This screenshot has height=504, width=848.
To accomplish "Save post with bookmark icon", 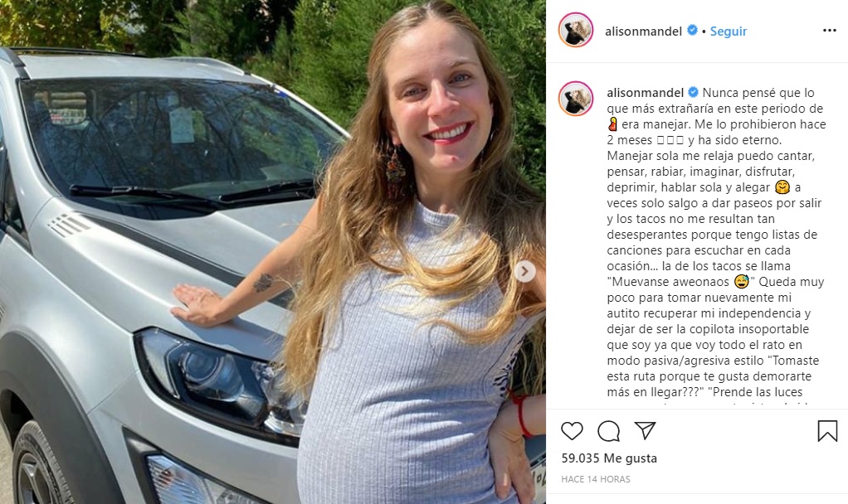I will coord(827,430).
